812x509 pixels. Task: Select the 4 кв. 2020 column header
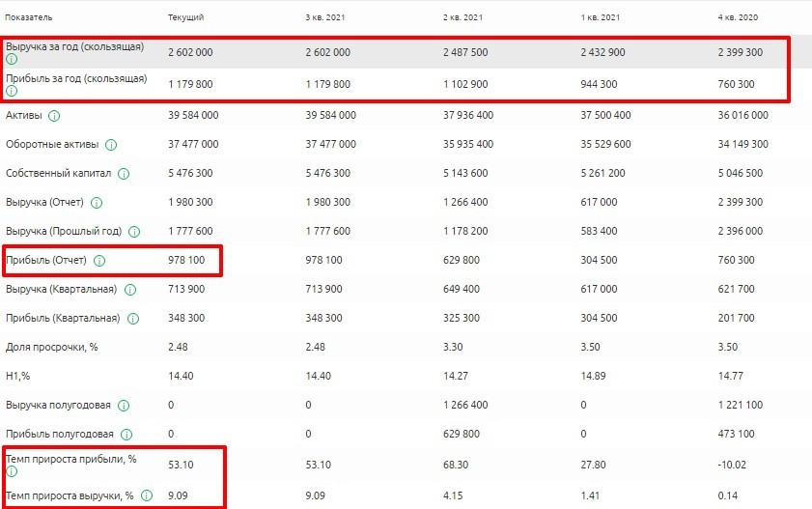pyautogui.click(x=738, y=18)
